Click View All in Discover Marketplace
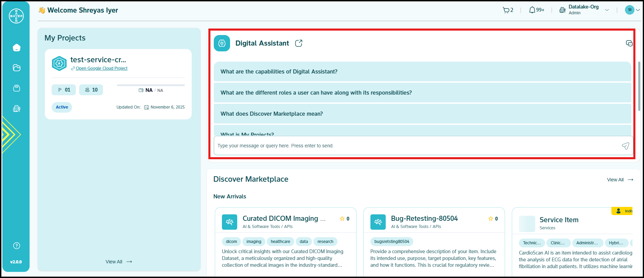 [620, 180]
